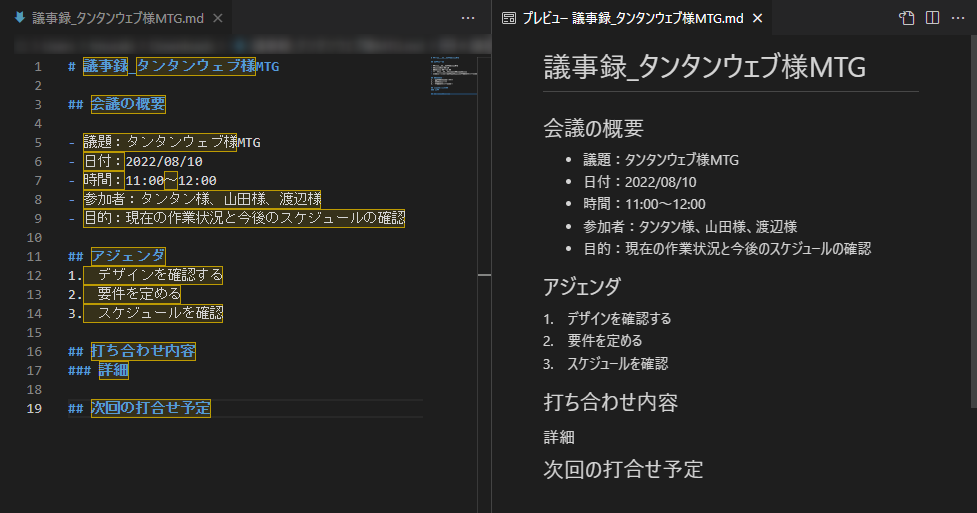
Task: Close the プレビュー preview tab
Action: tap(757, 18)
